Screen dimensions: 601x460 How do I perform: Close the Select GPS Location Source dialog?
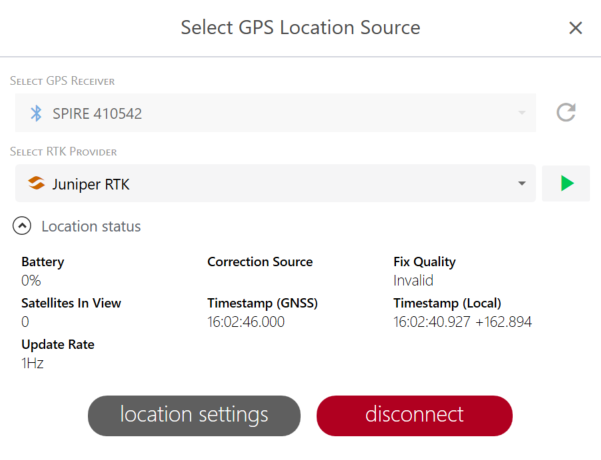click(575, 28)
